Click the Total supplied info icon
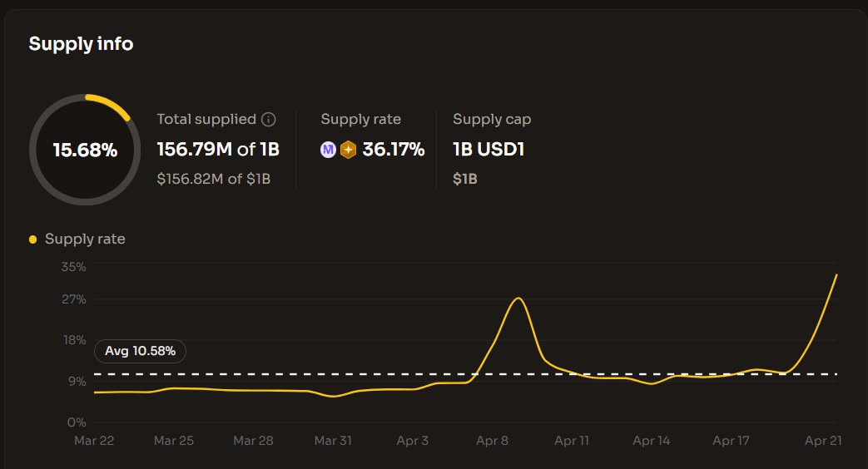 [x=268, y=120]
